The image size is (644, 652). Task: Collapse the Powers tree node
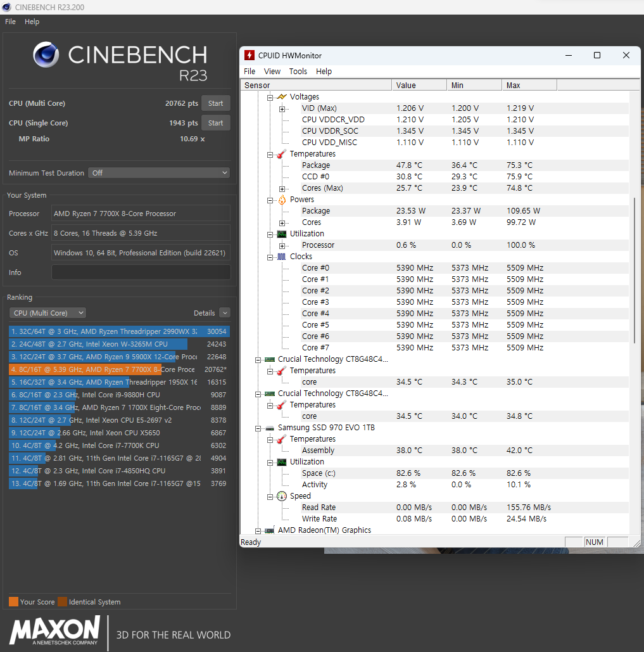tap(270, 200)
